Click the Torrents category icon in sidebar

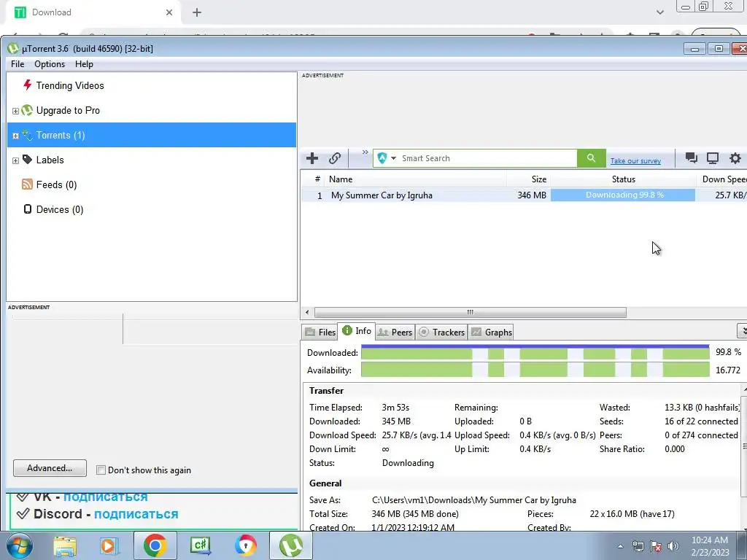pyautogui.click(x=27, y=135)
